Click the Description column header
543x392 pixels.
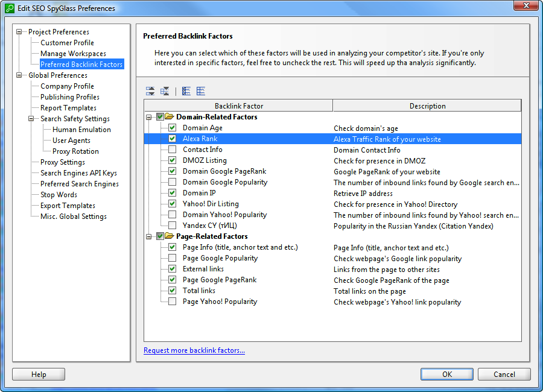pos(427,106)
